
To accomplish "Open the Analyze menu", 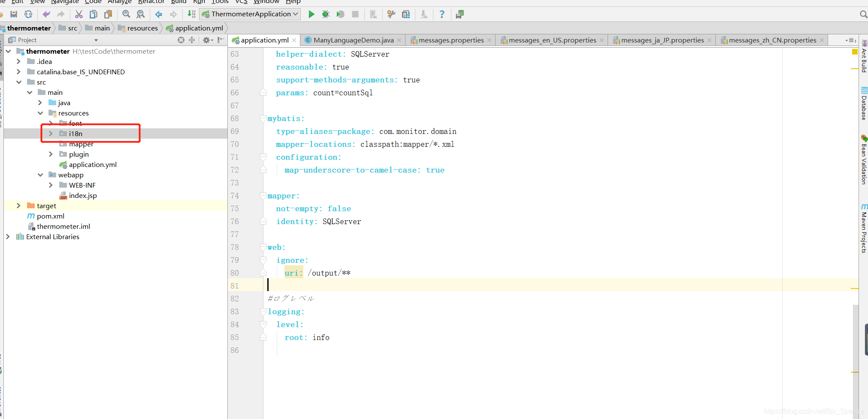I will [x=119, y=2].
